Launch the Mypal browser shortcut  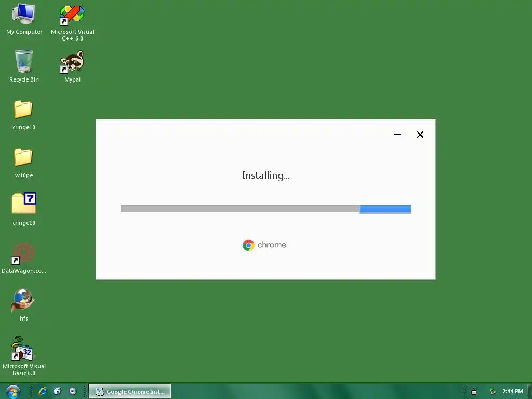[x=72, y=66]
